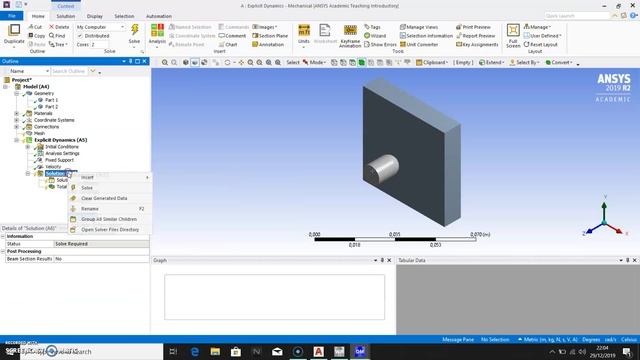The width and height of the screenshot is (640, 360).
Task: Switch to the Solution ribbon tab
Action: (x=66, y=16)
